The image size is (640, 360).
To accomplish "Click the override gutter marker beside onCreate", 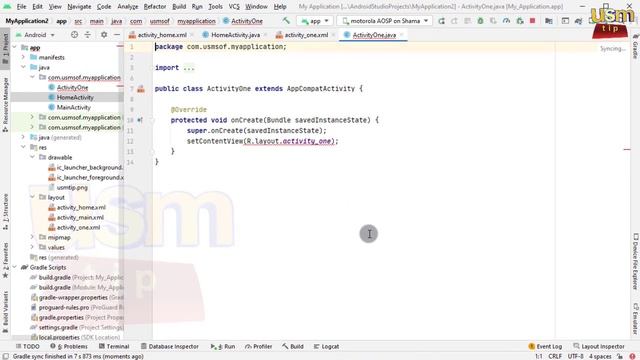I will 140,120.
